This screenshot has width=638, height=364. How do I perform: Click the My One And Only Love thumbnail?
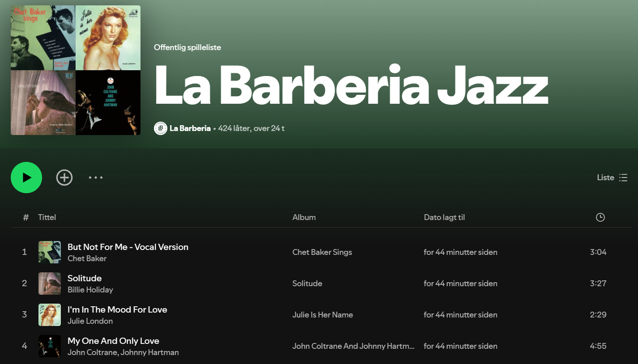(50, 346)
